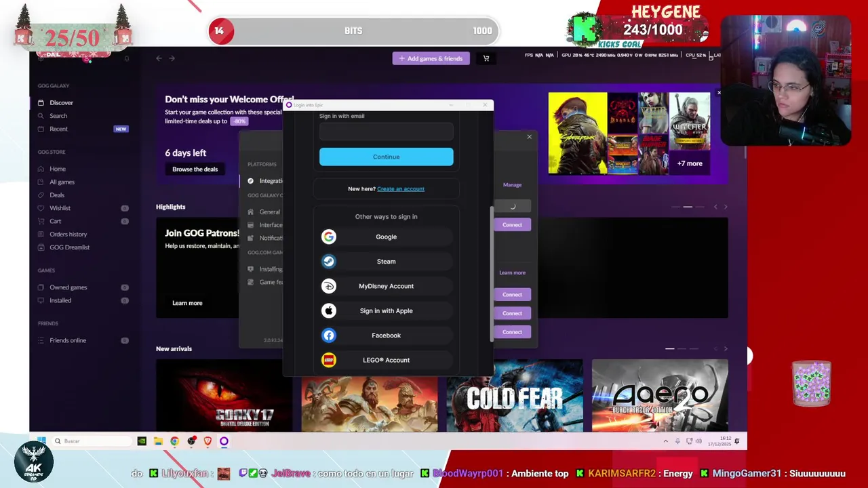The height and width of the screenshot is (488, 868).
Task: Click the blue Continue button
Action: point(386,157)
